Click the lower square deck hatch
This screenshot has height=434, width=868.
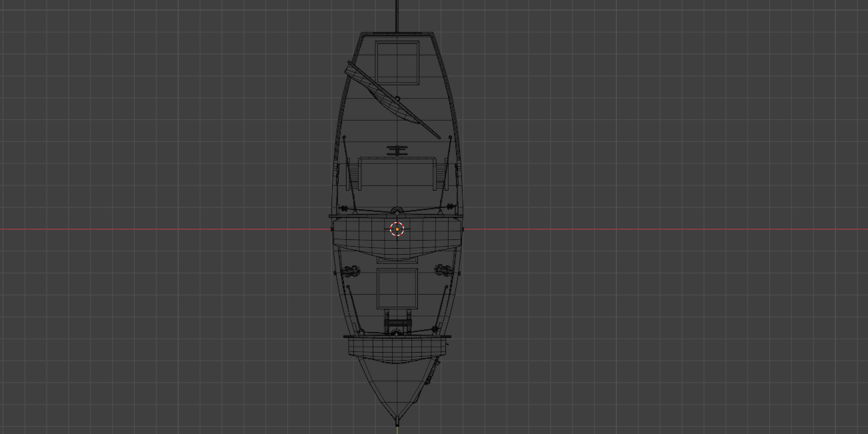[x=397, y=288]
